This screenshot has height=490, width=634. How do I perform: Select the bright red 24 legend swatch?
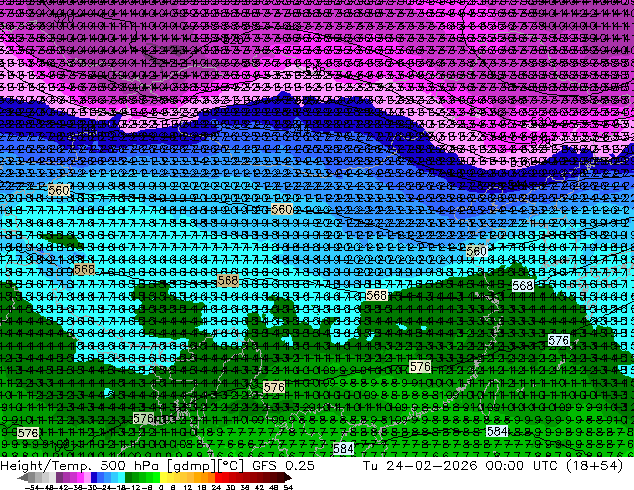[x=218, y=477]
